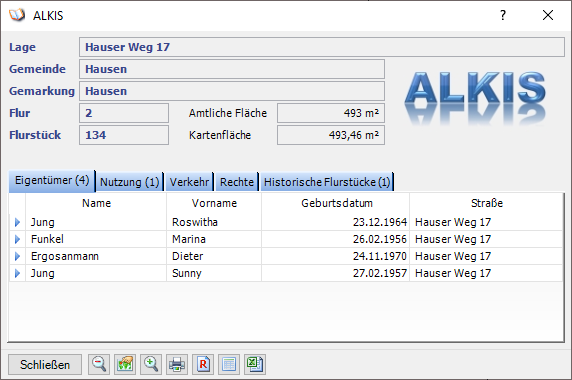Expand the Funkel Marina row arrow
Image resolution: width=572 pixels, height=380 pixels.
(17, 239)
